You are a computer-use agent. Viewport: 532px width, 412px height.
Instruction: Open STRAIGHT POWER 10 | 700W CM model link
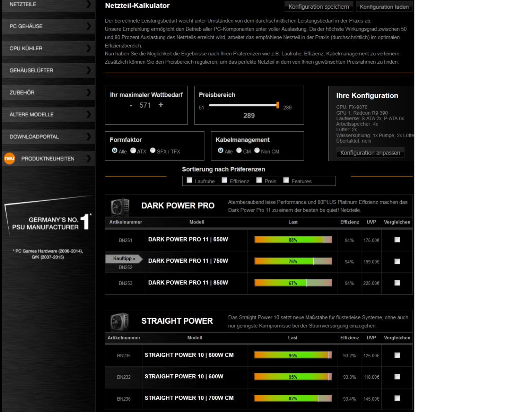pos(189,398)
